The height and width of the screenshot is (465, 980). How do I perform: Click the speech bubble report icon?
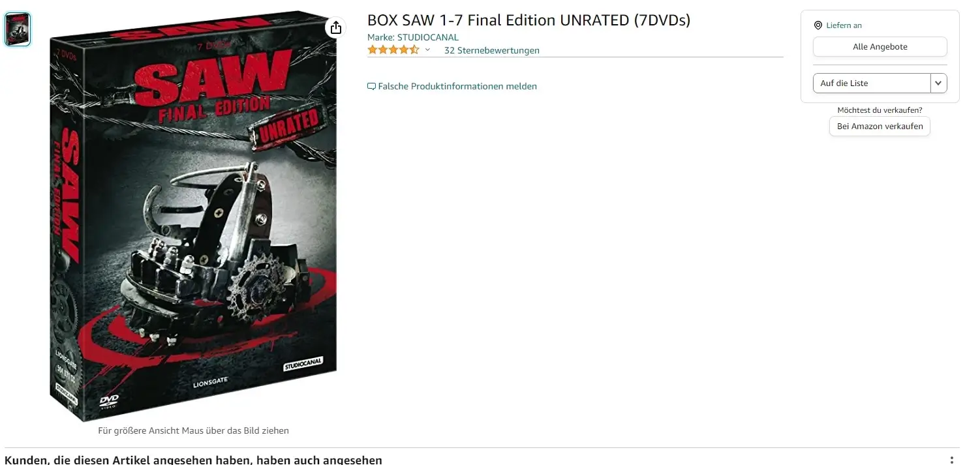click(x=371, y=86)
